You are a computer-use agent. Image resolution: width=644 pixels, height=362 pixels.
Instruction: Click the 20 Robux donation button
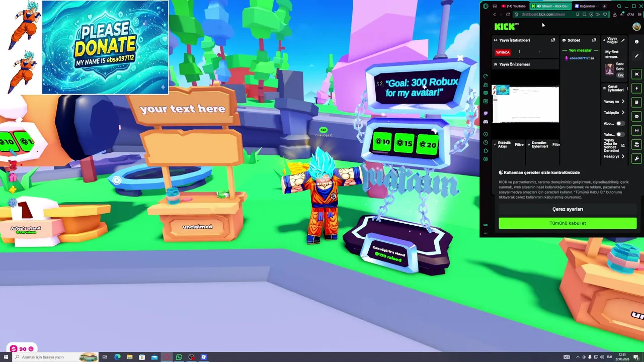coord(428,145)
